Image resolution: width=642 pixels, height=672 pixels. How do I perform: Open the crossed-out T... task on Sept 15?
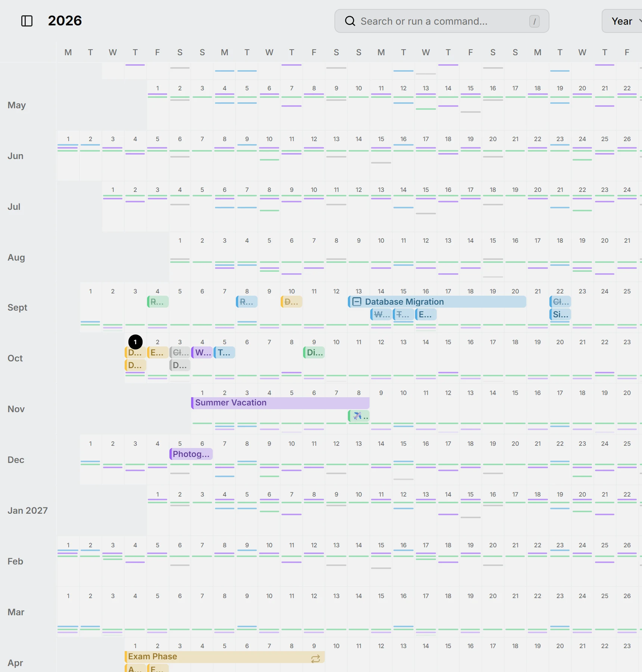coord(403,314)
